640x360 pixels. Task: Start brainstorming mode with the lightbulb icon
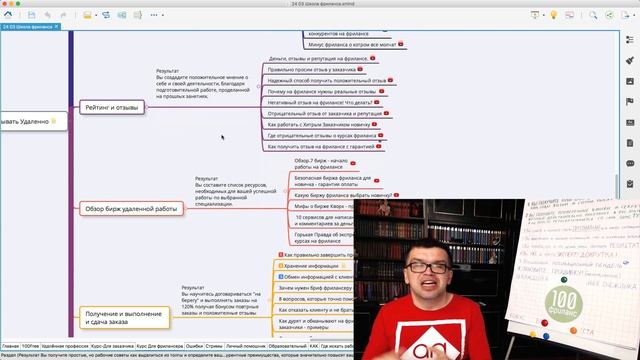[553, 15]
